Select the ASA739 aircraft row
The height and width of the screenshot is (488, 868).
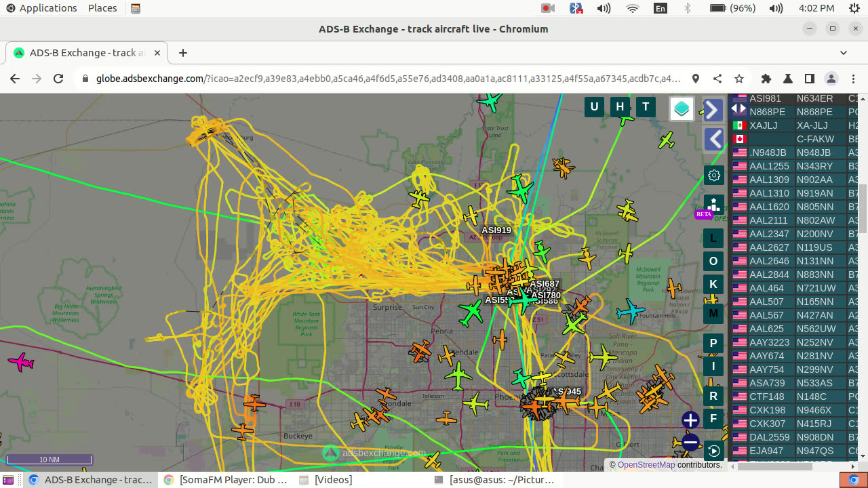pos(793,383)
